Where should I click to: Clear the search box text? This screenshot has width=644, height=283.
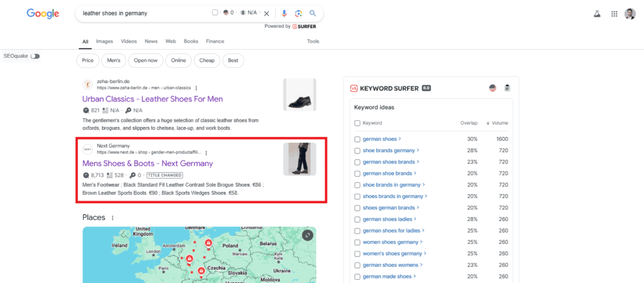267,13
